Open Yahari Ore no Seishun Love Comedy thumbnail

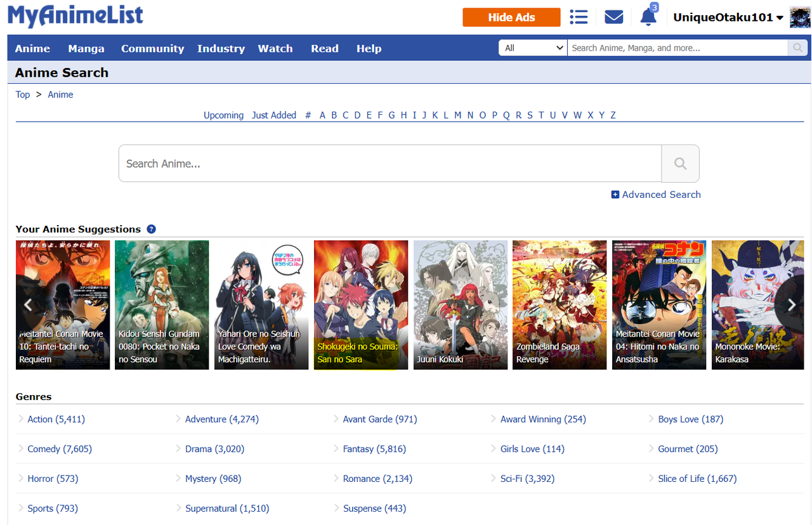point(261,305)
